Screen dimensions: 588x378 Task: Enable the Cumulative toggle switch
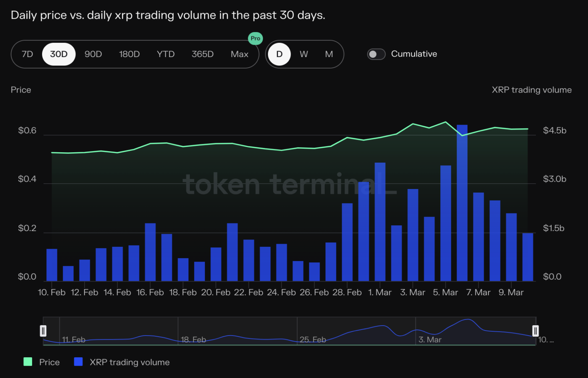pos(376,54)
